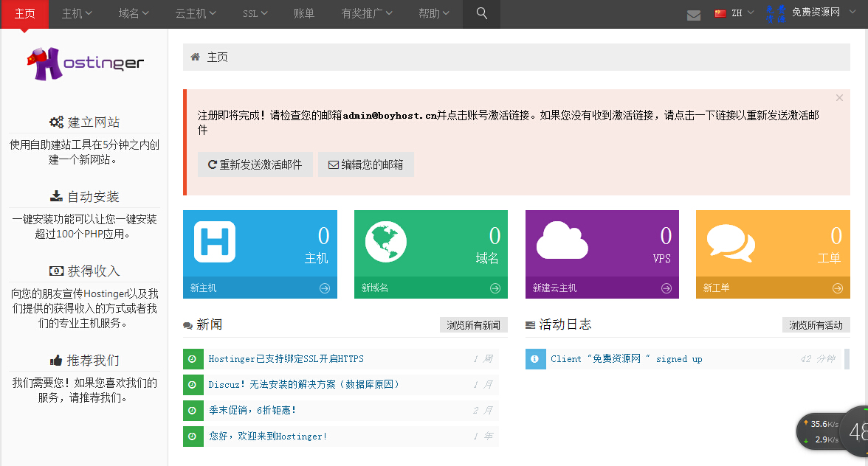Image resolution: width=868 pixels, height=466 pixels.
Task: Click the arrow icon next to 新工单
Action: tap(838, 288)
